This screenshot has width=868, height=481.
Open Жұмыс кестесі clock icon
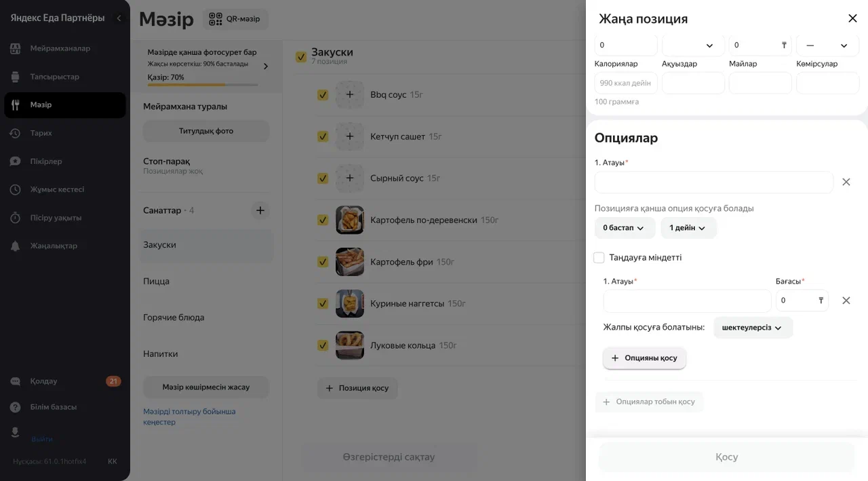click(15, 190)
